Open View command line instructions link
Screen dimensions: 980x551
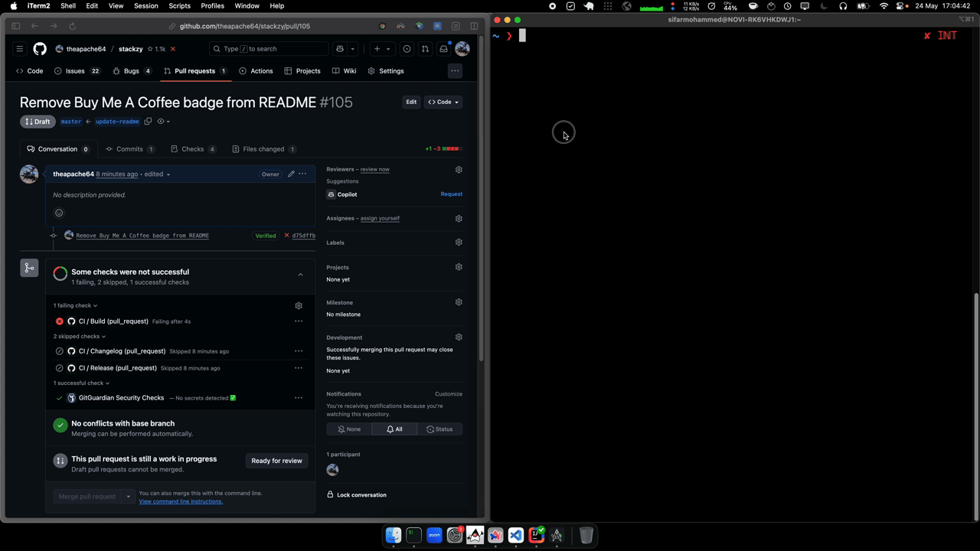point(181,501)
